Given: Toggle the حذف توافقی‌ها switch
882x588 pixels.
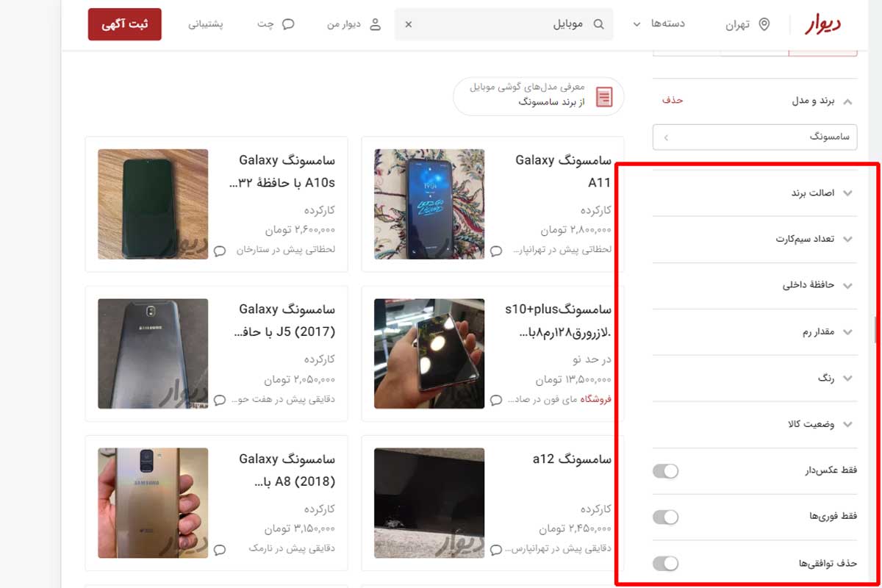Looking at the screenshot, I should 665,564.
